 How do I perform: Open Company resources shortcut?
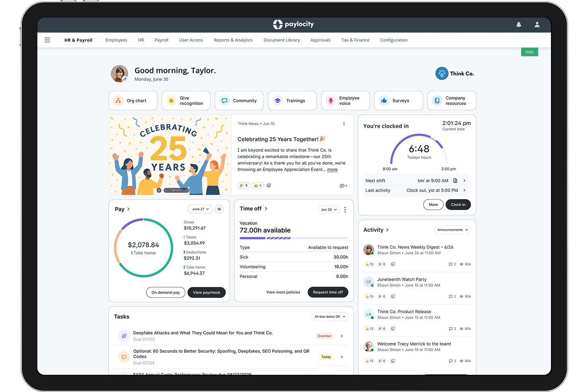pos(452,100)
